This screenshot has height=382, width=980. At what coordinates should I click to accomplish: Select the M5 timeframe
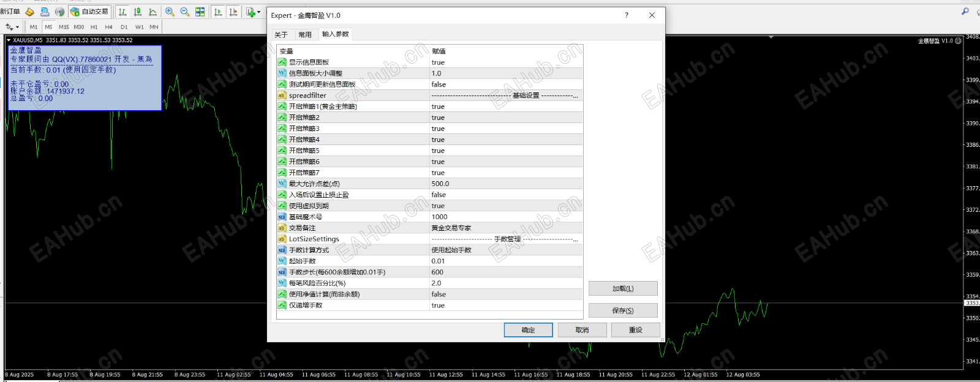pos(48,27)
